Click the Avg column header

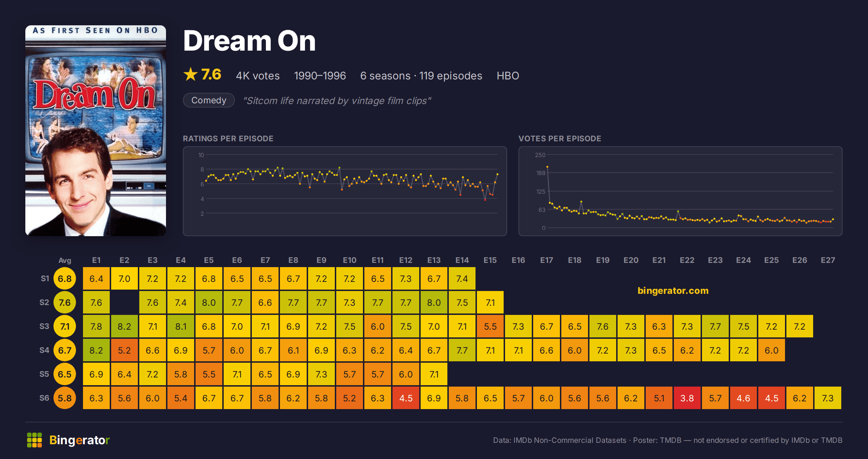pos(65,260)
